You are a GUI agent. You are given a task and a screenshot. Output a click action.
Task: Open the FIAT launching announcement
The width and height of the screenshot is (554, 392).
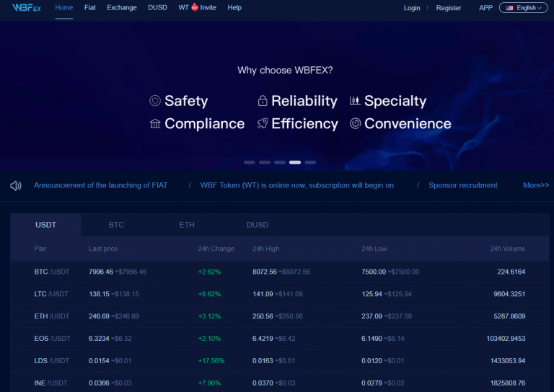click(100, 185)
